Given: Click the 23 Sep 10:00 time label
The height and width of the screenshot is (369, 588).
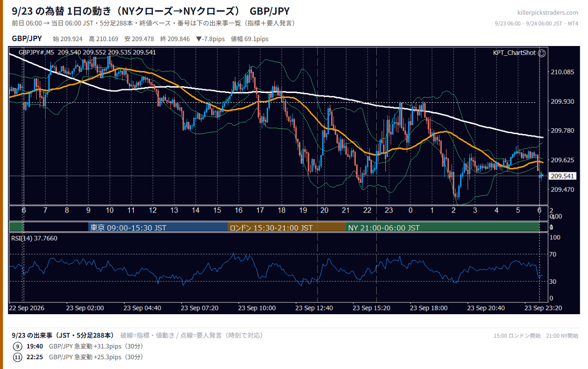Looking at the screenshot, I should 257,308.
